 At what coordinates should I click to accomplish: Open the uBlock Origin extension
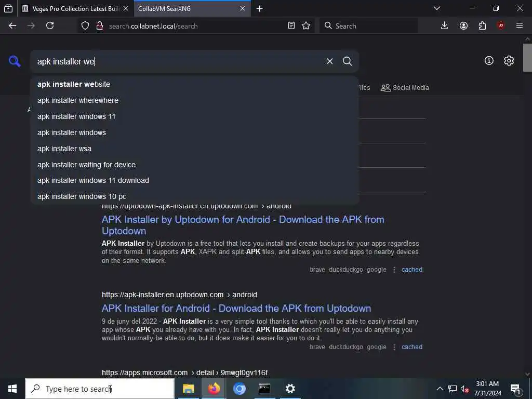tap(501, 26)
